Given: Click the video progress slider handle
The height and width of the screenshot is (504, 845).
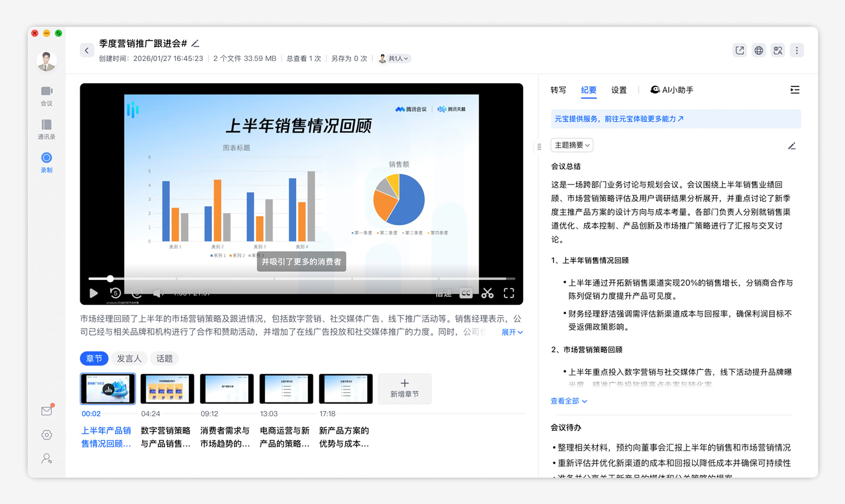Looking at the screenshot, I should click(110, 279).
